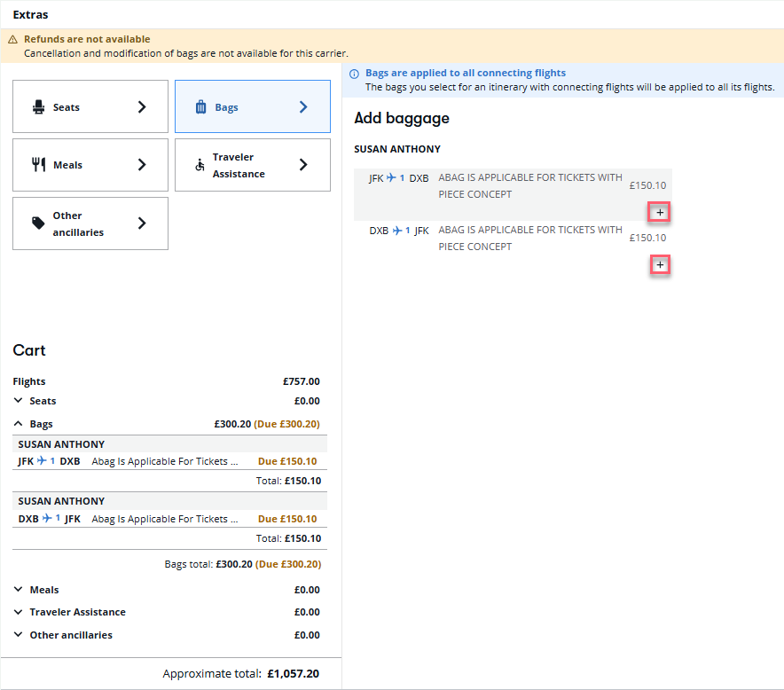Click the info icon in bags notice

point(355,74)
